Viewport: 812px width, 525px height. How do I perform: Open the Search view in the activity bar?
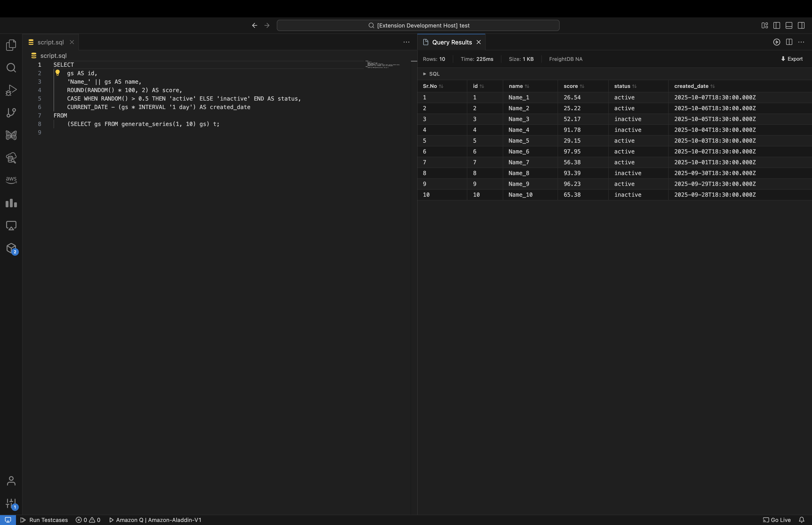(x=11, y=67)
